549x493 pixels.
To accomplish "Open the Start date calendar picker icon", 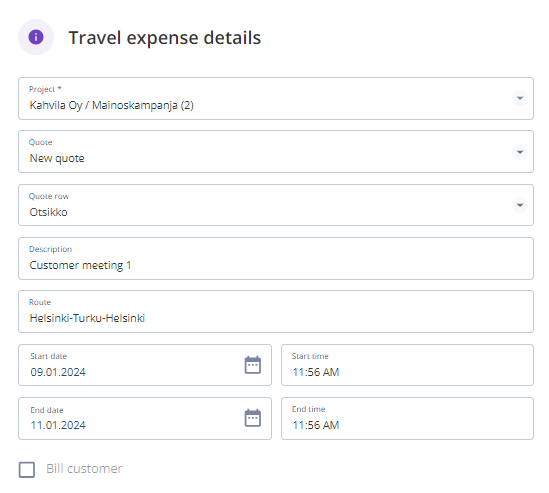I will (252, 365).
